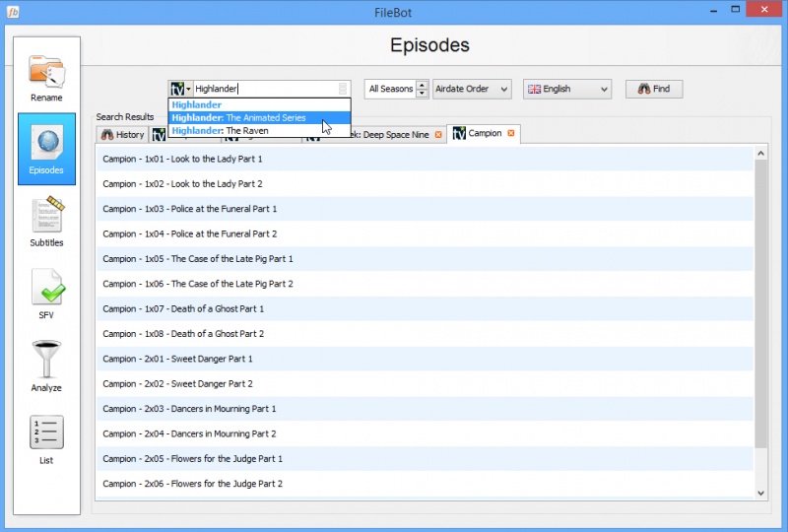Close the FileBot window
The image size is (788, 532).
(x=764, y=10)
